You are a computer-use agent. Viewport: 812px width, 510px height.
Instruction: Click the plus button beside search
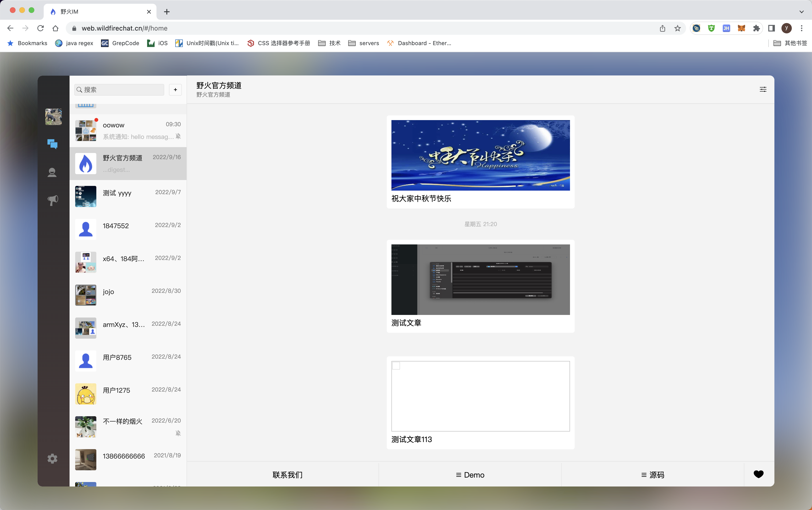(175, 90)
